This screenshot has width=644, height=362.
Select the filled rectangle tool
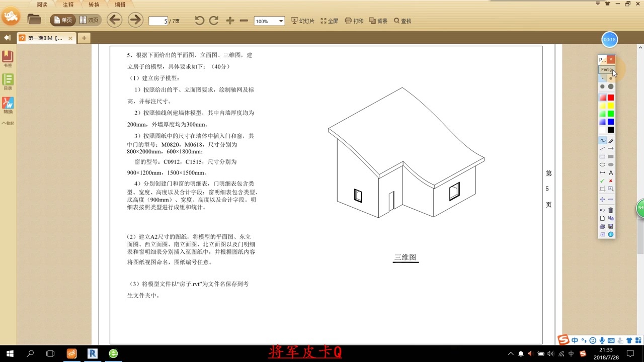tap(611, 157)
